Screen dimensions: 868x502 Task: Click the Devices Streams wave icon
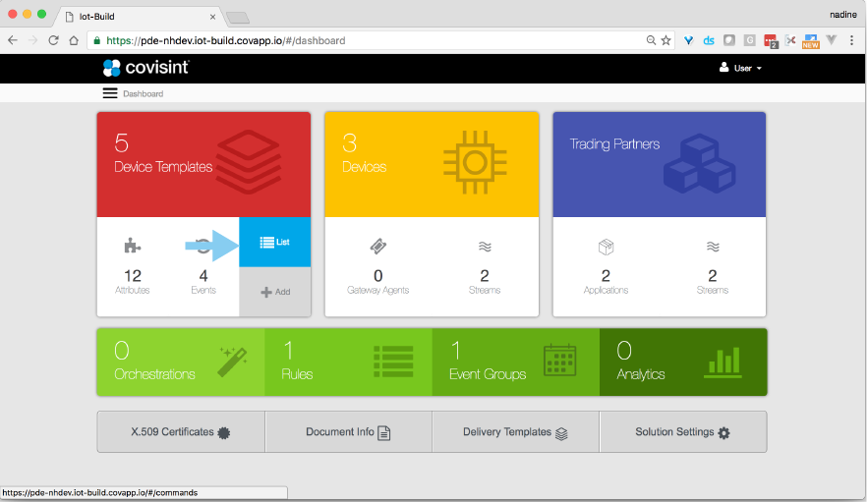tap(485, 247)
